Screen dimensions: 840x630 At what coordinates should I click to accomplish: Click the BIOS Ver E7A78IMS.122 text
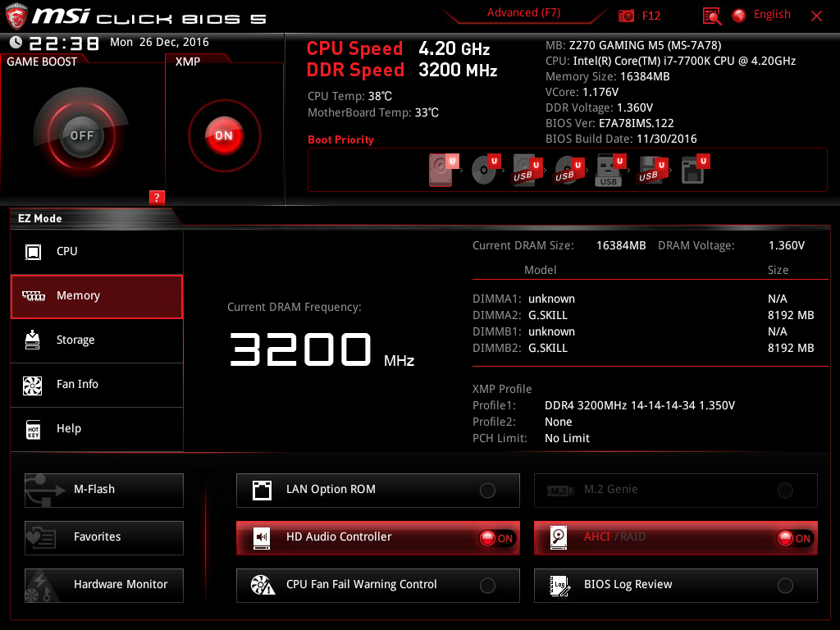(609, 123)
